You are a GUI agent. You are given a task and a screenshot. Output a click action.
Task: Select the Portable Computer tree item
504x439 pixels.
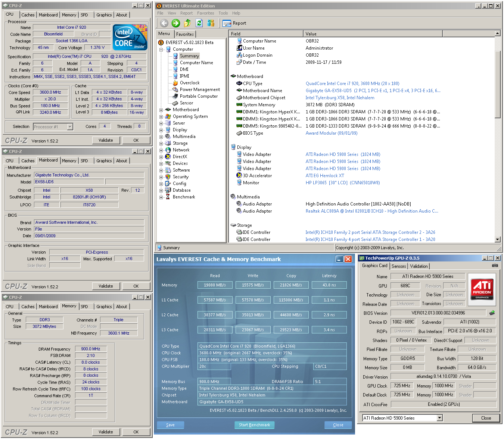pyautogui.click(x=199, y=96)
